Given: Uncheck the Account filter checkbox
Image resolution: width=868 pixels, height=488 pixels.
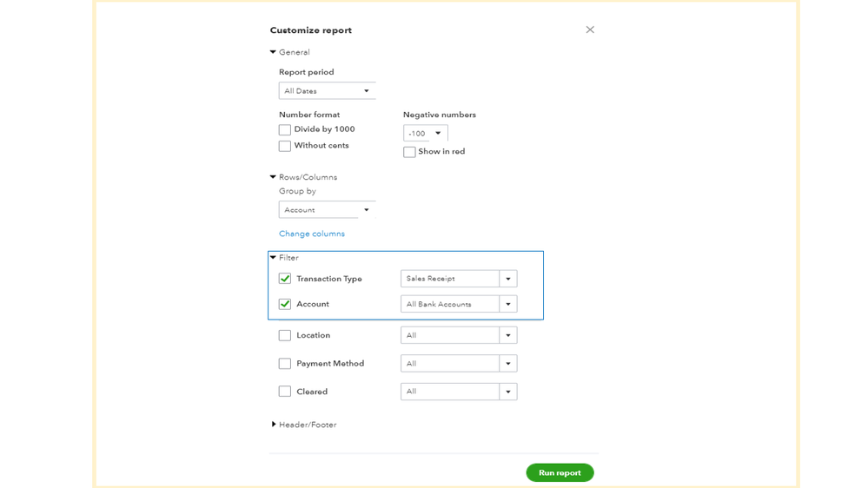Looking at the screenshot, I should 285,304.
